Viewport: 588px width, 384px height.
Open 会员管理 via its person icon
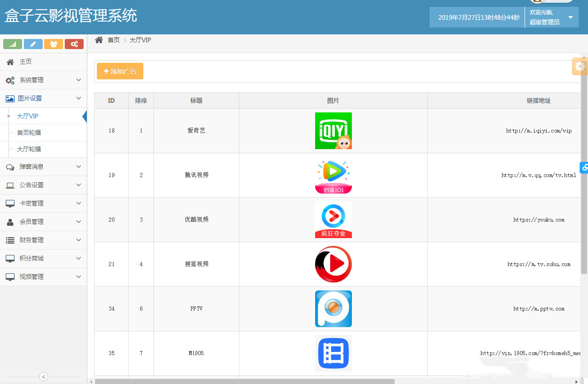(x=10, y=222)
